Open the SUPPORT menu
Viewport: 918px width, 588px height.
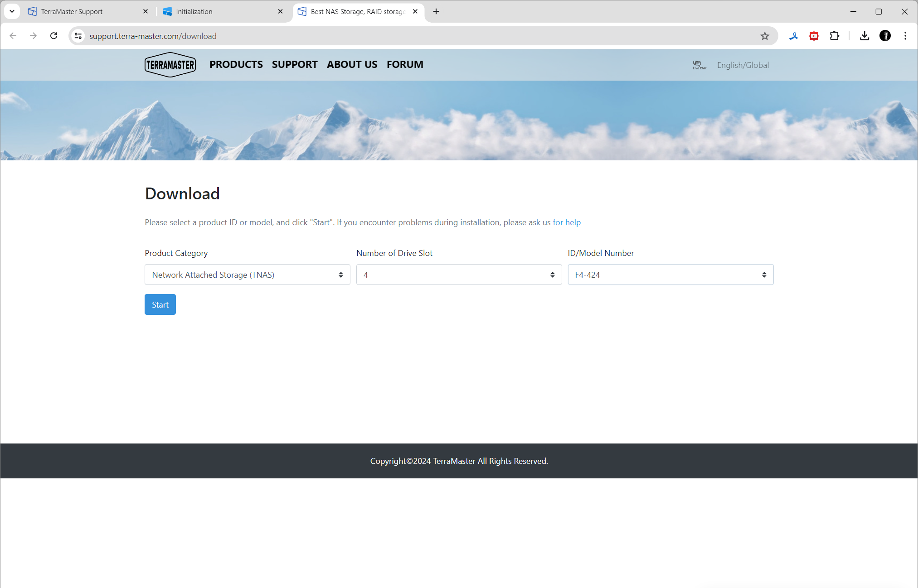pos(295,65)
